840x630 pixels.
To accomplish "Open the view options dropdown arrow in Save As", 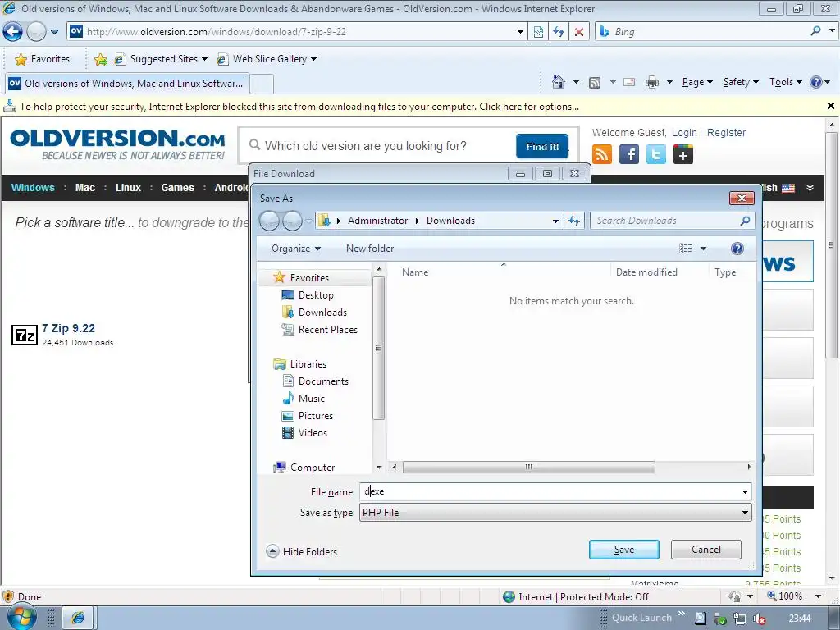I will [x=703, y=248].
